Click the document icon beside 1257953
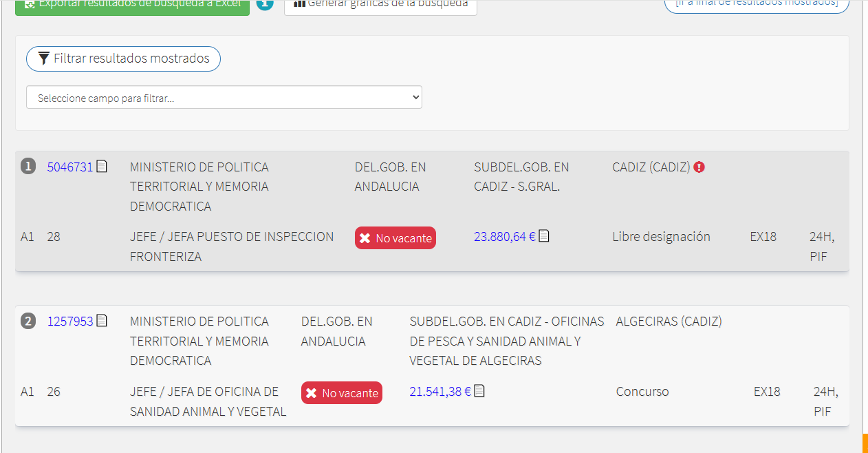This screenshot has height=453, width=868. click(x=102, y=321)
